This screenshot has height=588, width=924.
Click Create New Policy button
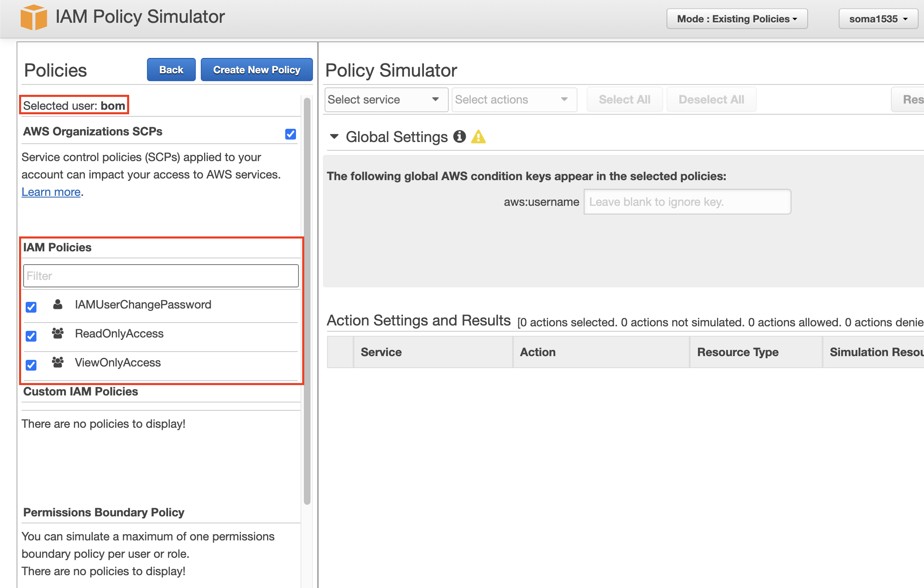(256, 70)
